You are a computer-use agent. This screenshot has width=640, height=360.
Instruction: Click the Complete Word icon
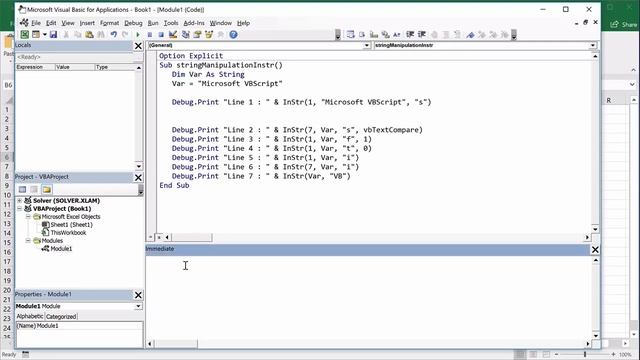[397, 35]
